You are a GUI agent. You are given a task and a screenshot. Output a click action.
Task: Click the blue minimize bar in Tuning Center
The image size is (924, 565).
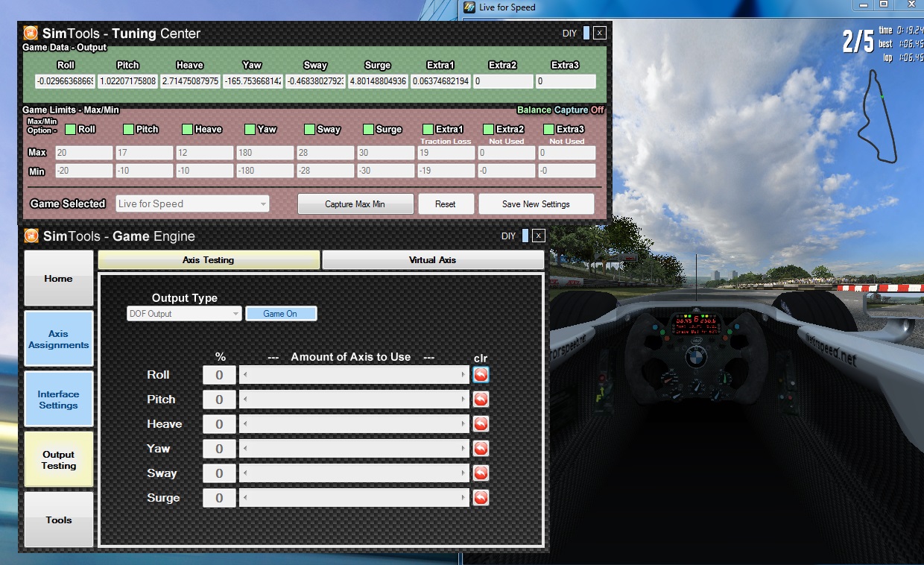pos(586,33)
